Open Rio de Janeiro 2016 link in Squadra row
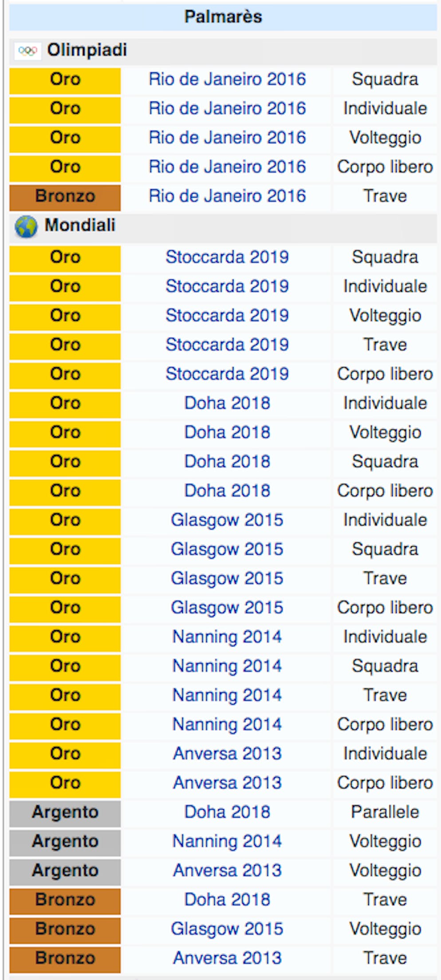441x980 pixels. tap(227, 79)
